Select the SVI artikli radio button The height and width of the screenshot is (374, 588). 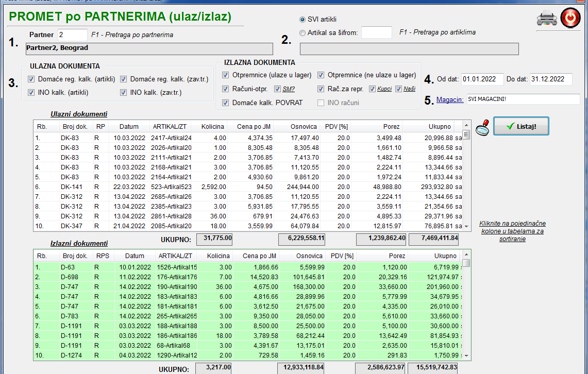pos(303,20)
